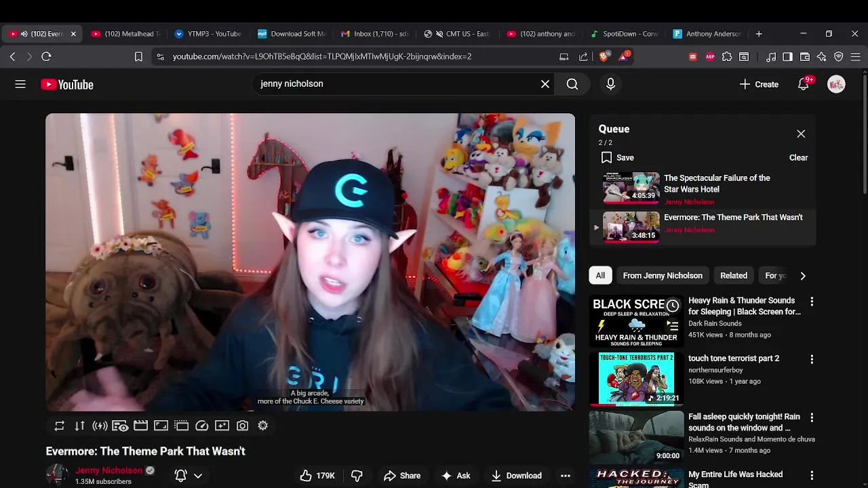Image resolution: width=868 pixels, height=488 pixels.
Task: Open the Create menu
Action: pos(759,84)
